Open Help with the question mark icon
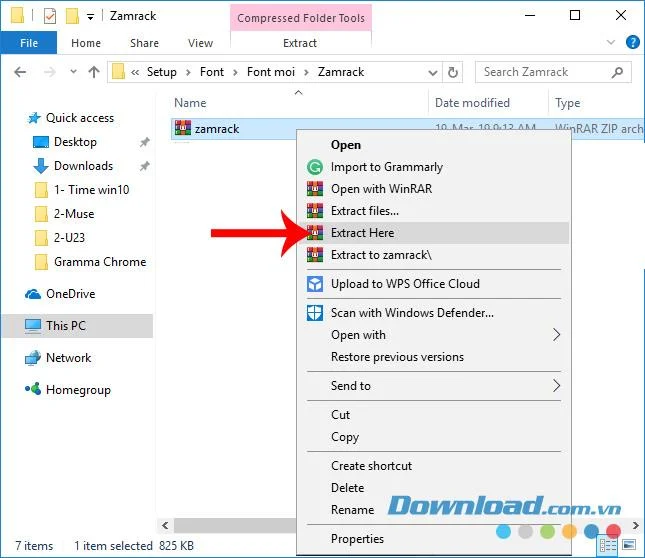Screen dimensions: 645x558 [632, 42]
